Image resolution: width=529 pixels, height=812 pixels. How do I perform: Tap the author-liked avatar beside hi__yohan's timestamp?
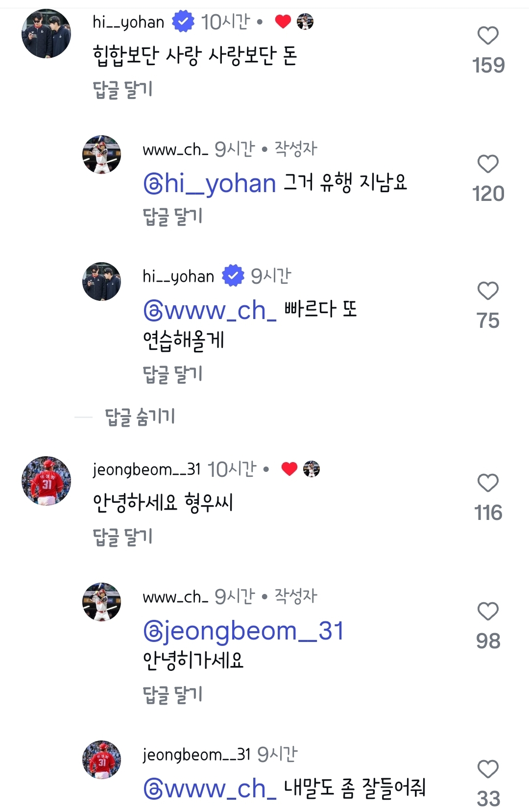coord(305,22)
